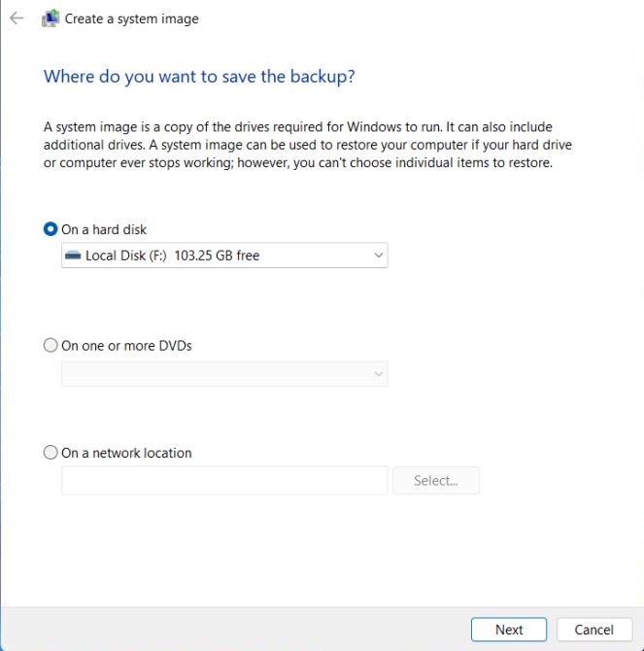Open the Local Disk (F:) drive dropdown

coord(224,255)
